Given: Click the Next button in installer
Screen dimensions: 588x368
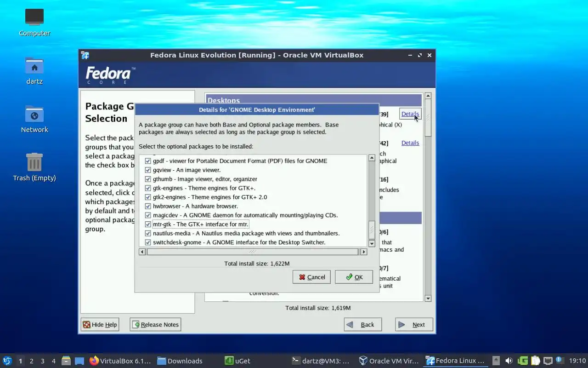Looking at the screenshot, I should (x=414, y=324).
